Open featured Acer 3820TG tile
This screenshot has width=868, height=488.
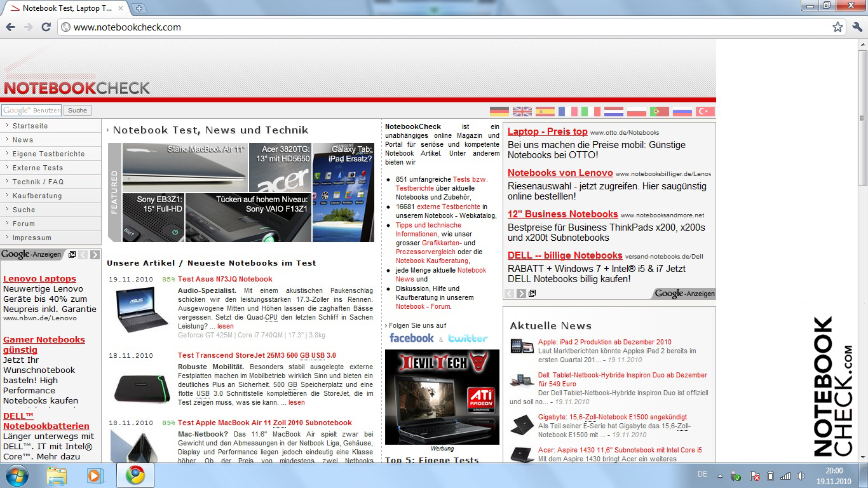(280, 167)
